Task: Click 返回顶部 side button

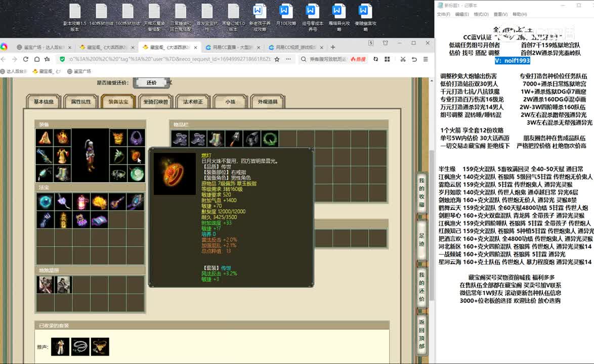Action: coord(421,334)
